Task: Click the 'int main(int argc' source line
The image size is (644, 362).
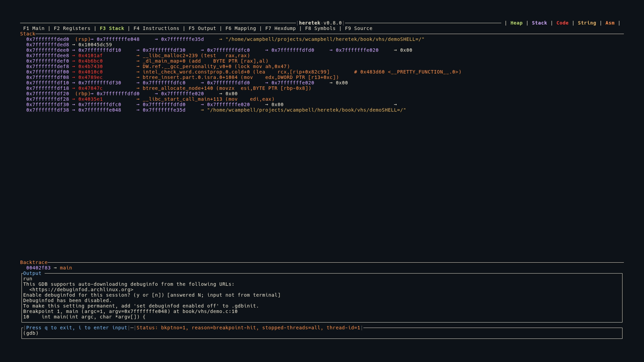Action: pyautogui.click(x=84, y=317)
